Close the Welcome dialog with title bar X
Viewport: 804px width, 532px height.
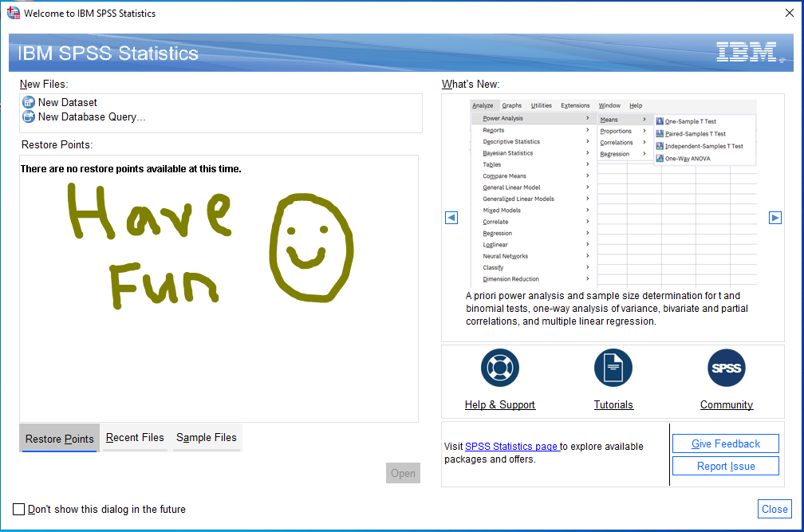pyautogui.click(x=790, y=13)
